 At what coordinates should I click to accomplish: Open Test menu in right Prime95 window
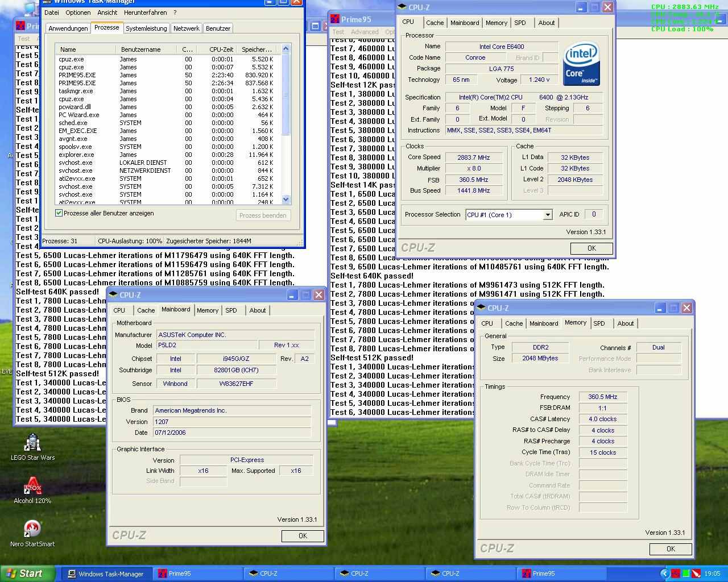(338, 32)
